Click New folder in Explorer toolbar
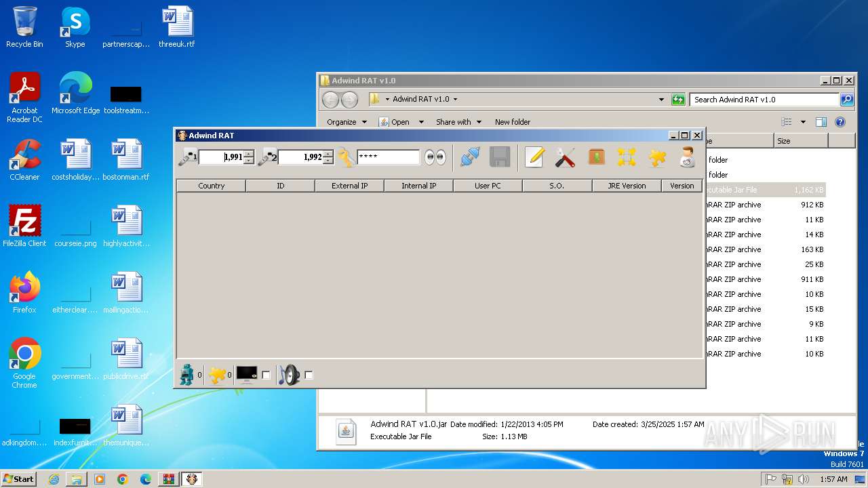The width and height of the screenshot is (868, 488). point(513,122)
